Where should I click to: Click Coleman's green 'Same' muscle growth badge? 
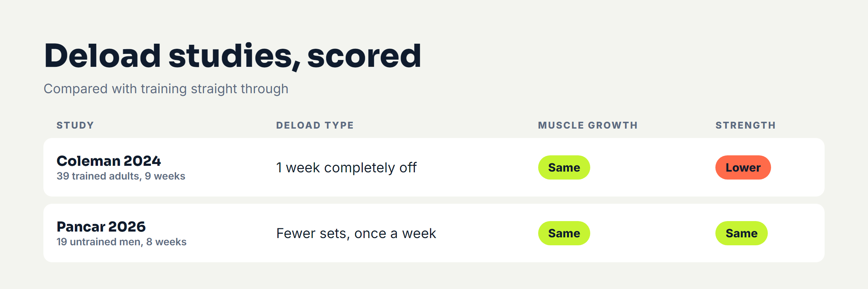[x=564, y=168]
